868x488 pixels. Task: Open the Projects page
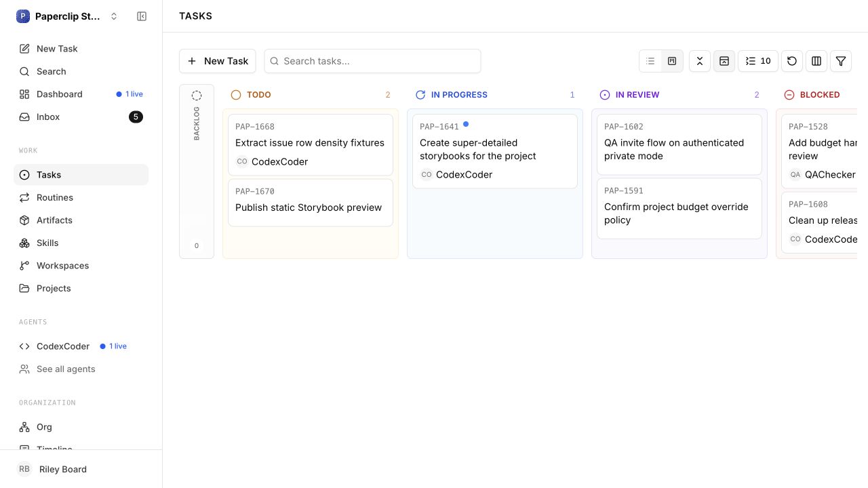81,288
